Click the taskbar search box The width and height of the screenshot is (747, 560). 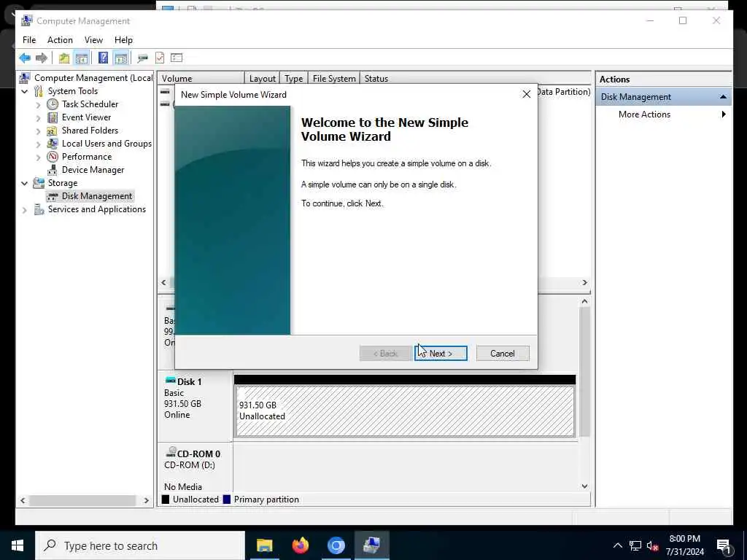point(140,545)
